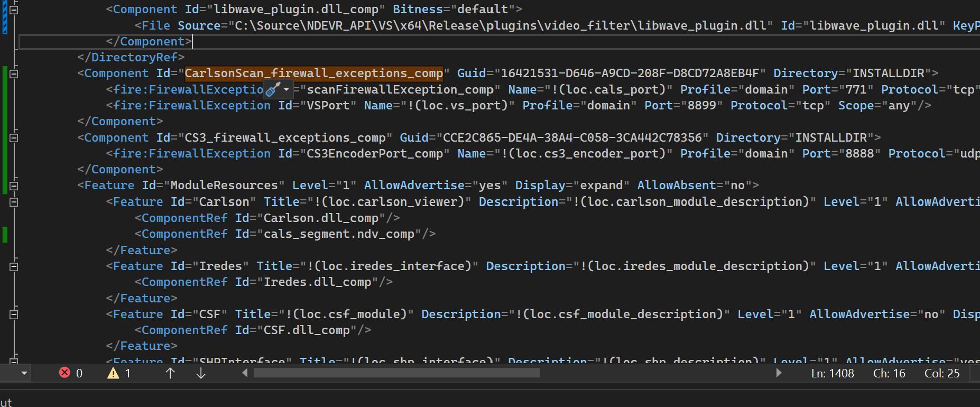The image size is (980, 407).
Task: Collapse the CSF Feature block
Action: [14, 314]
